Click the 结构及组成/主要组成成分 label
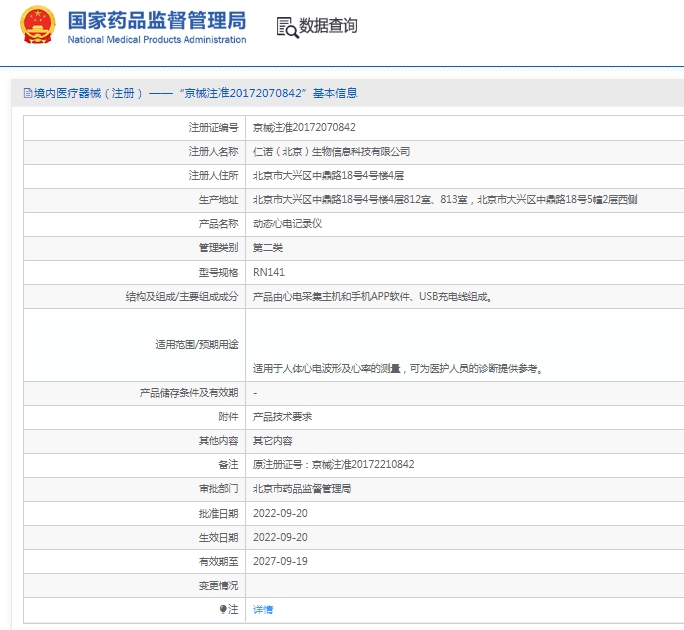This screenshot has height=630, width=684. pos(182,297)
